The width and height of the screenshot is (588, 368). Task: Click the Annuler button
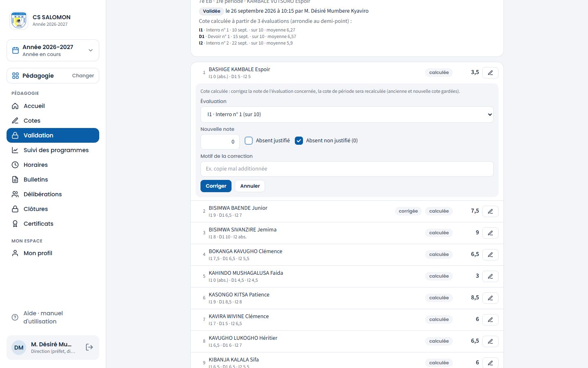click(250, 186)
